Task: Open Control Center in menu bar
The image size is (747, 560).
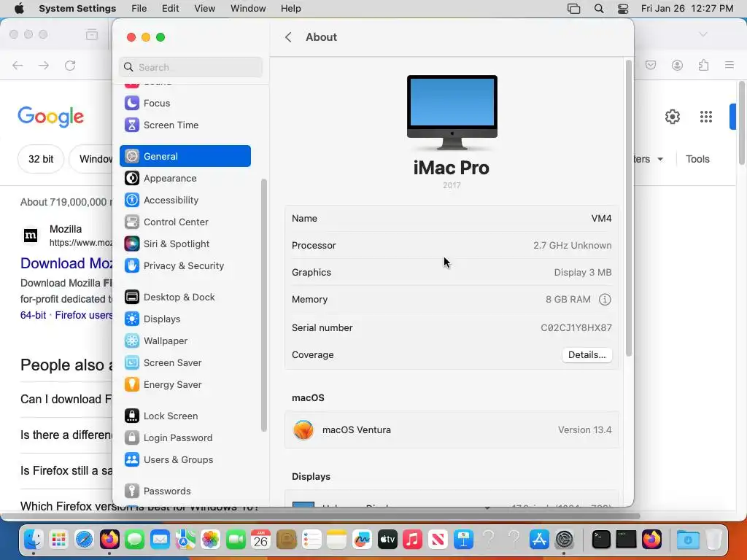Action: (623, 9)
